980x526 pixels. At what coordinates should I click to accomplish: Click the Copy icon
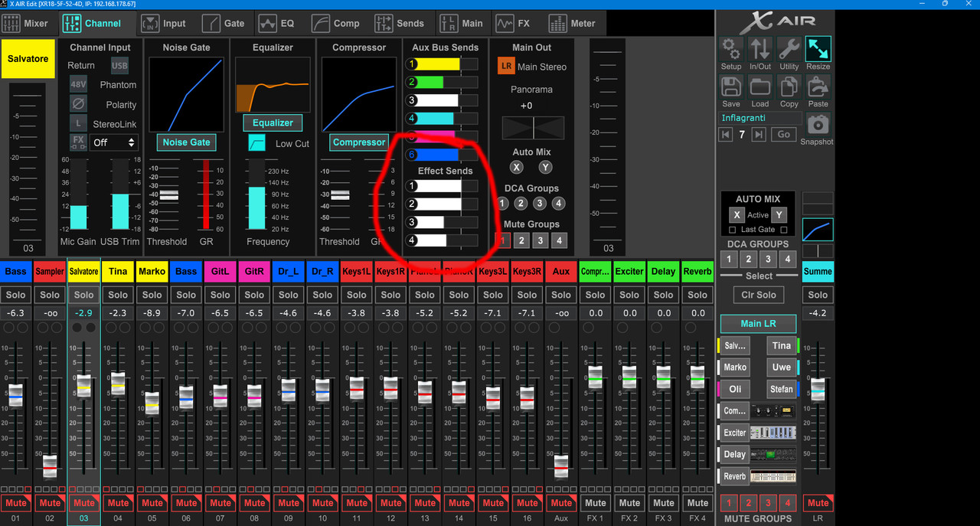[789, 86]
